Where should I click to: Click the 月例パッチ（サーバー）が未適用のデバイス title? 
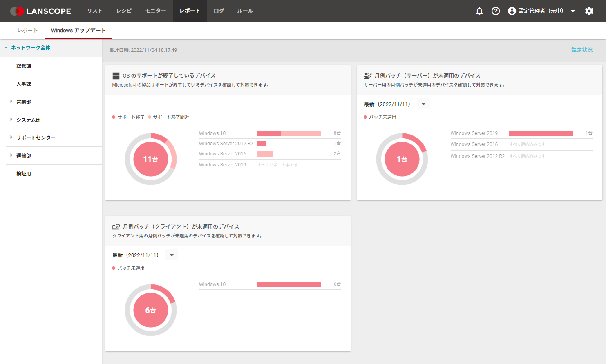click(427, 76)
